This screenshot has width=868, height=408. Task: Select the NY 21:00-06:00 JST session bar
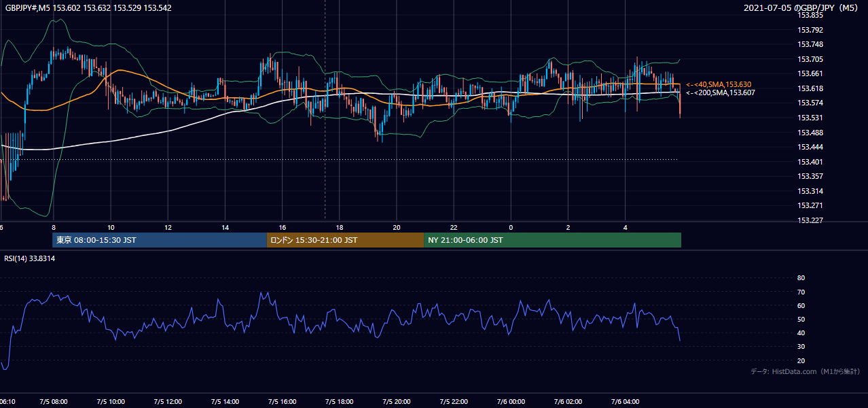(x=552, y=240)
